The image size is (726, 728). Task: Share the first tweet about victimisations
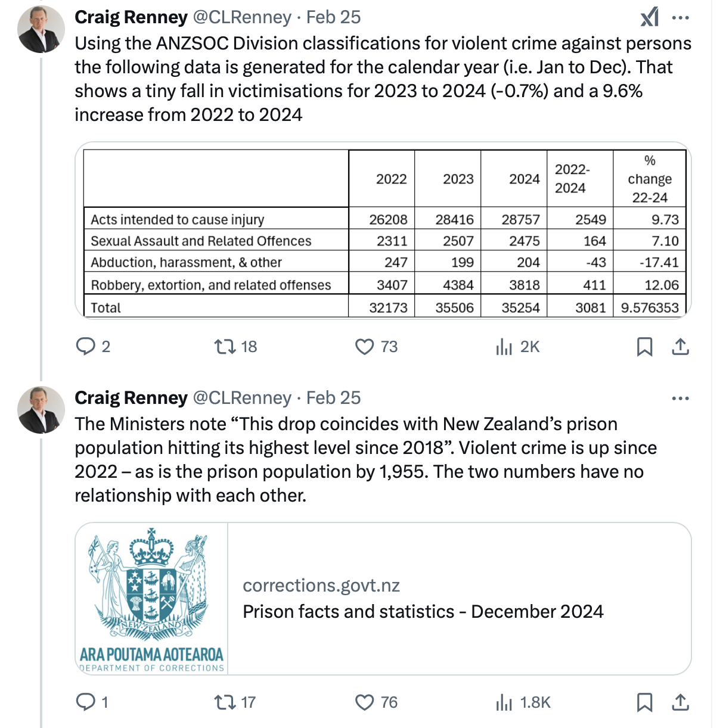680,346
